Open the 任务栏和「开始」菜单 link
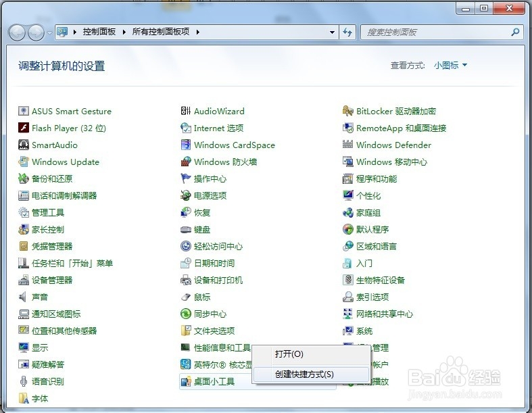 click(72, 264)
